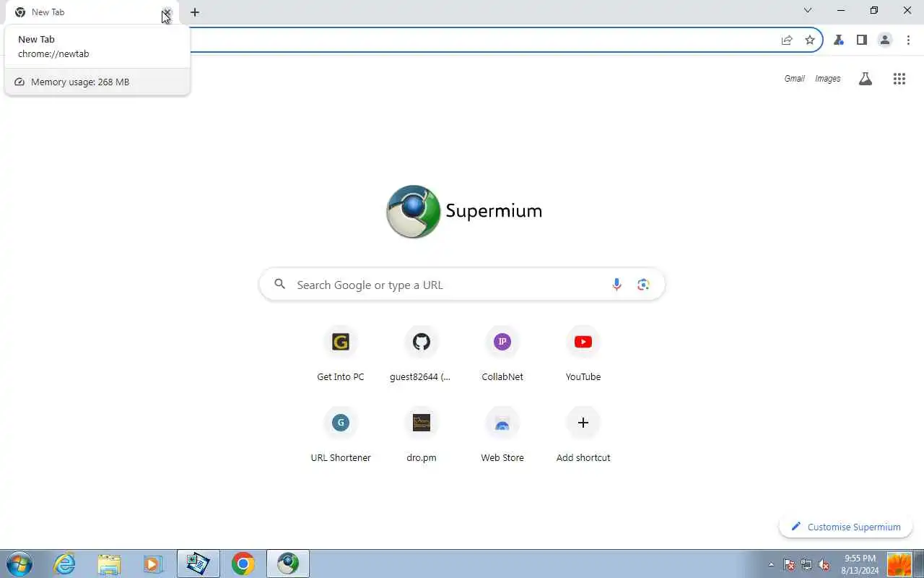924x578 pixels.
Task: Click the Supermium logo
Action: pos(464,211)
